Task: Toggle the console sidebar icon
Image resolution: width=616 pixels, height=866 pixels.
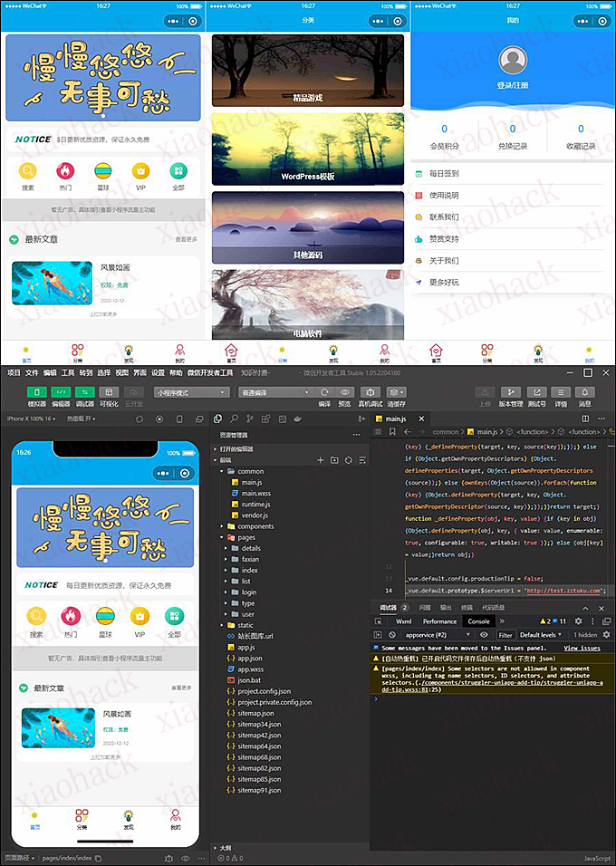Action: coord(378,635)
